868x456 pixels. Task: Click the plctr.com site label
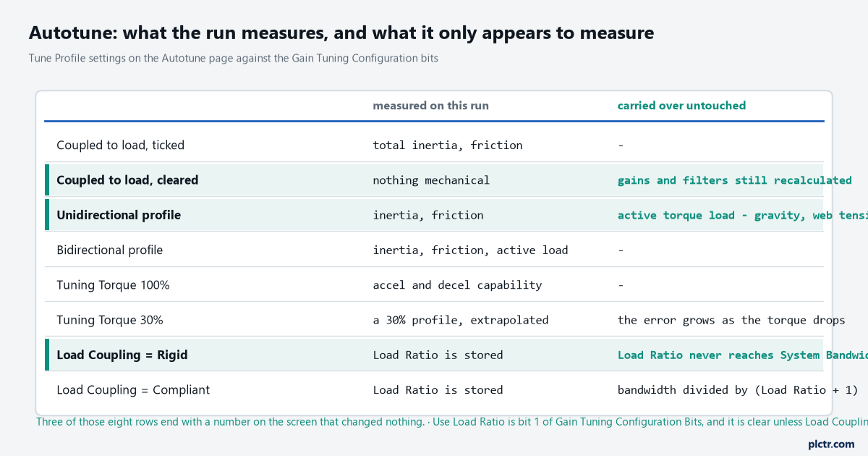830,444
